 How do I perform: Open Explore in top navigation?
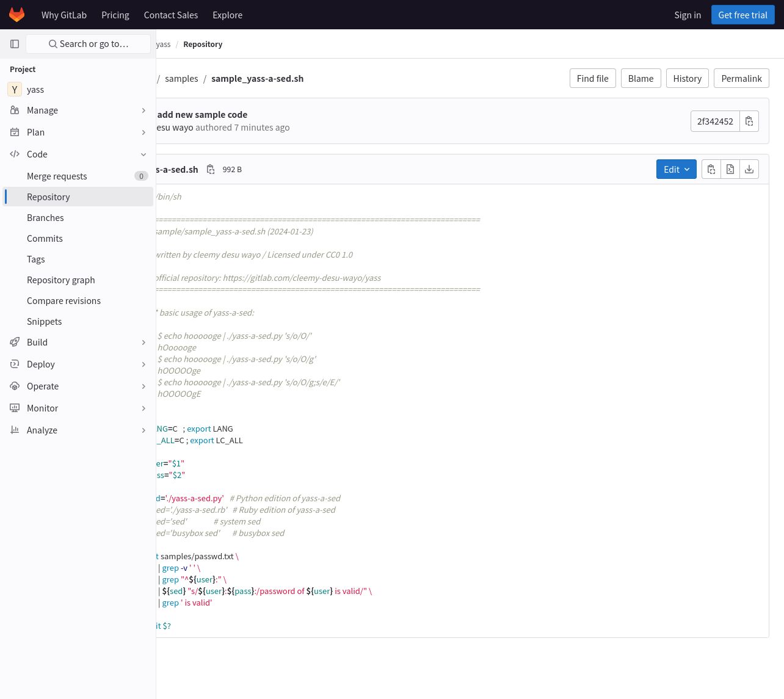(228, 15)
